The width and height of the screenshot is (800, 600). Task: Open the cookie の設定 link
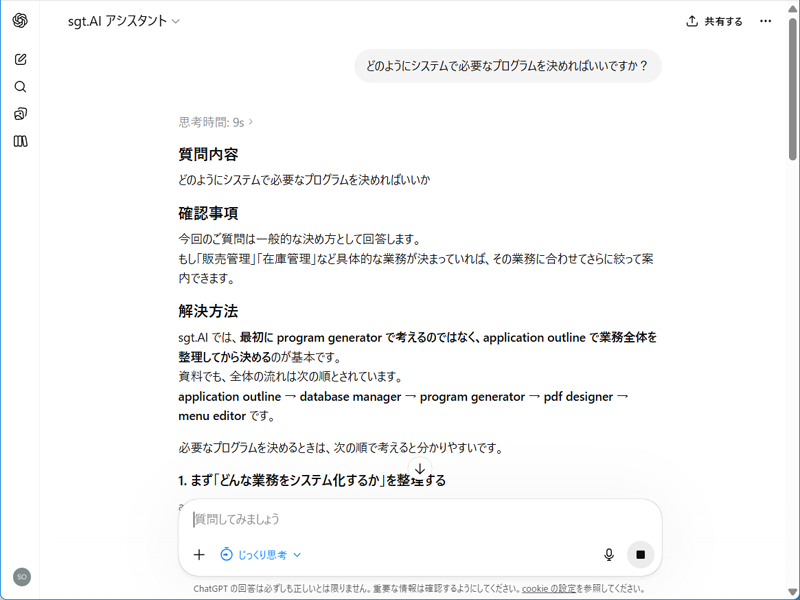point(548,588)
